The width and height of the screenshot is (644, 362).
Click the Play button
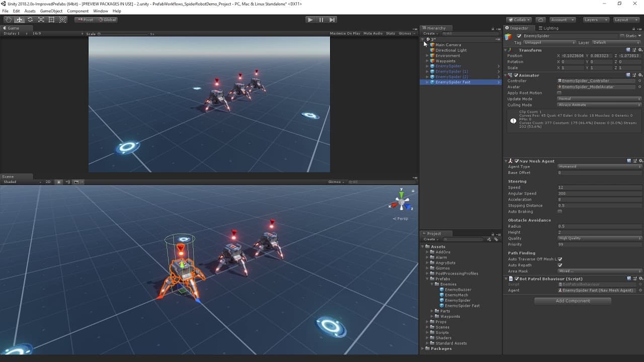[310, 20]
